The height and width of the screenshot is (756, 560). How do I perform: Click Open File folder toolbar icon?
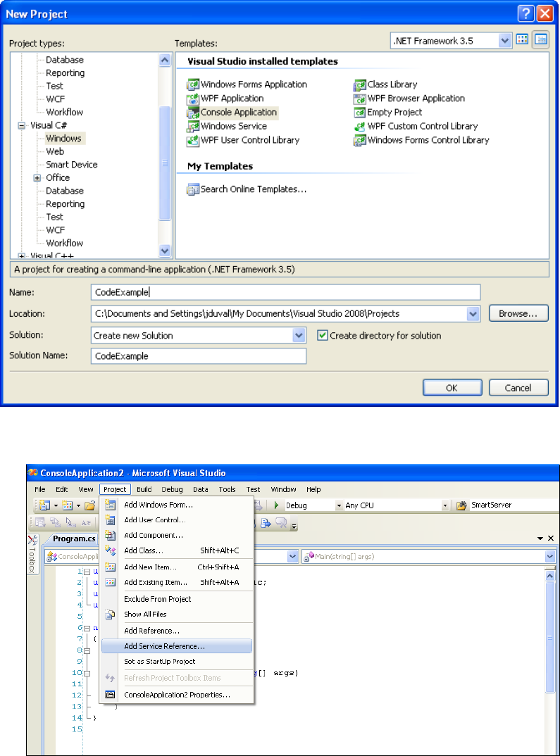pos(89,505)
